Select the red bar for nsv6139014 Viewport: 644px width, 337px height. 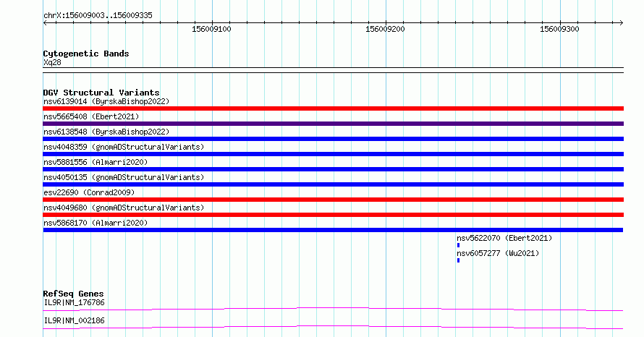(x=333, y=108)
